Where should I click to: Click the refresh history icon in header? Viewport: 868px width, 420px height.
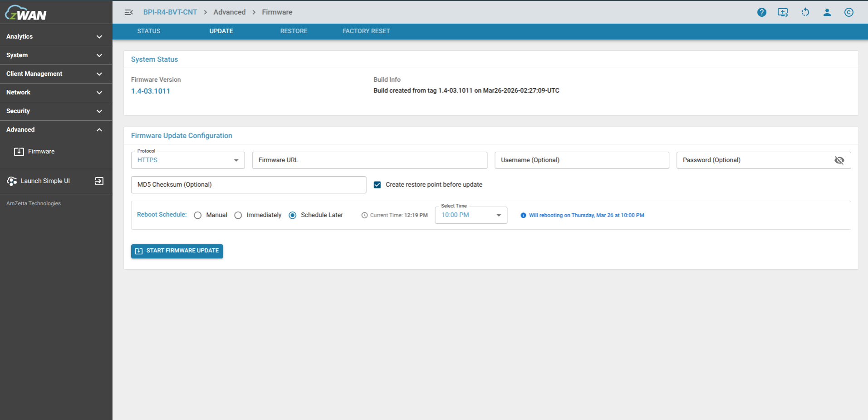tap(805, 12)
